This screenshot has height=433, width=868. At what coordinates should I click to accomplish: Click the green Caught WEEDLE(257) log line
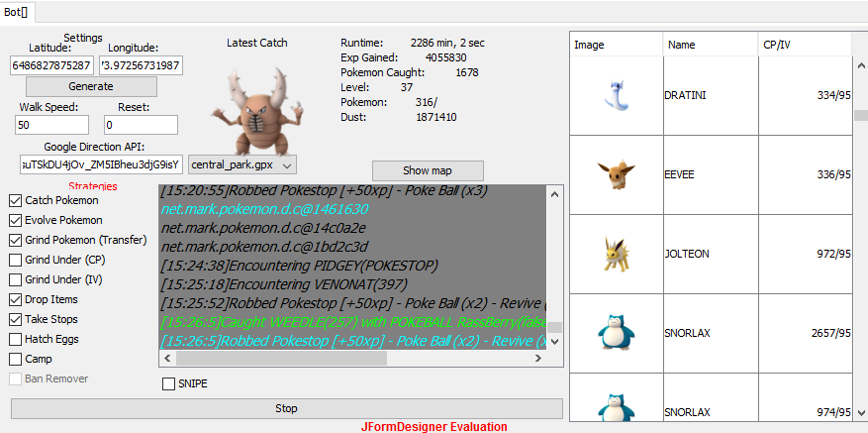coord(353,323)
